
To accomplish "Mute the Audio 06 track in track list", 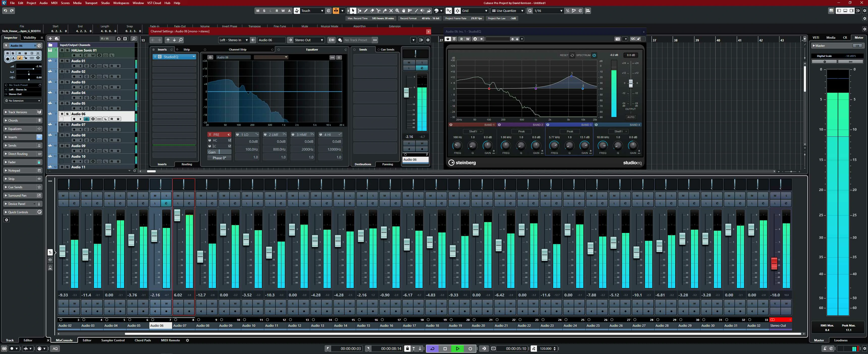I will pyautogui.click(x=62, y=114).
